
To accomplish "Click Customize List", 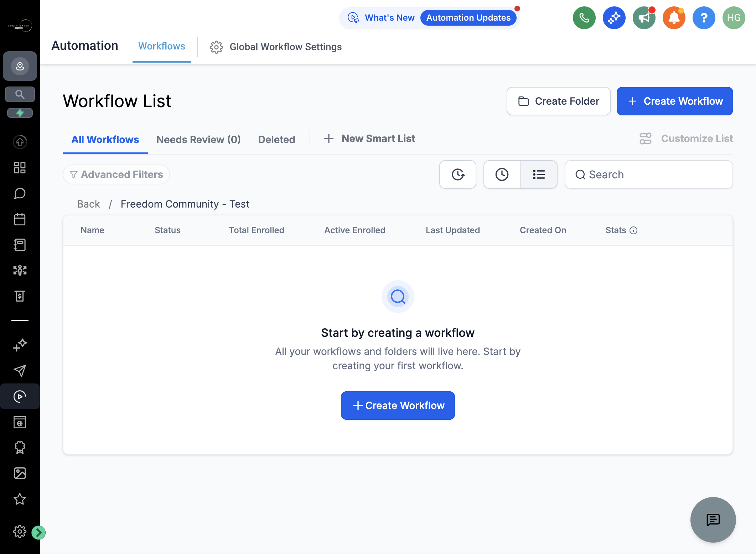I will coord(686,138).
